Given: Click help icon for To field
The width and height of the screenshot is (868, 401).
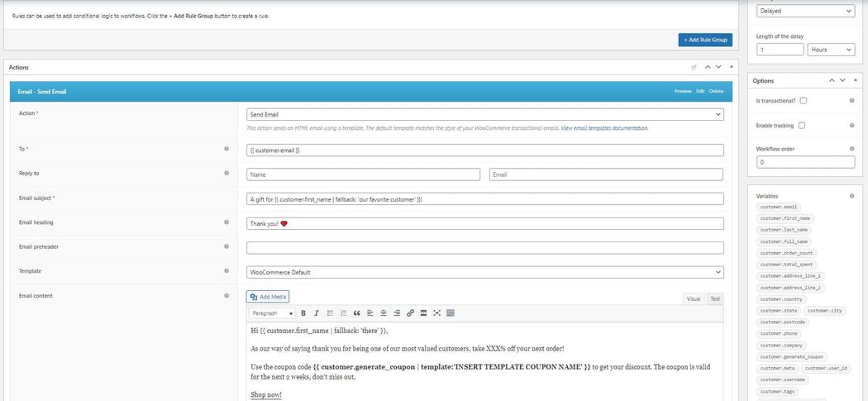Looking at the screenshot, I should [x=227, y=149].
